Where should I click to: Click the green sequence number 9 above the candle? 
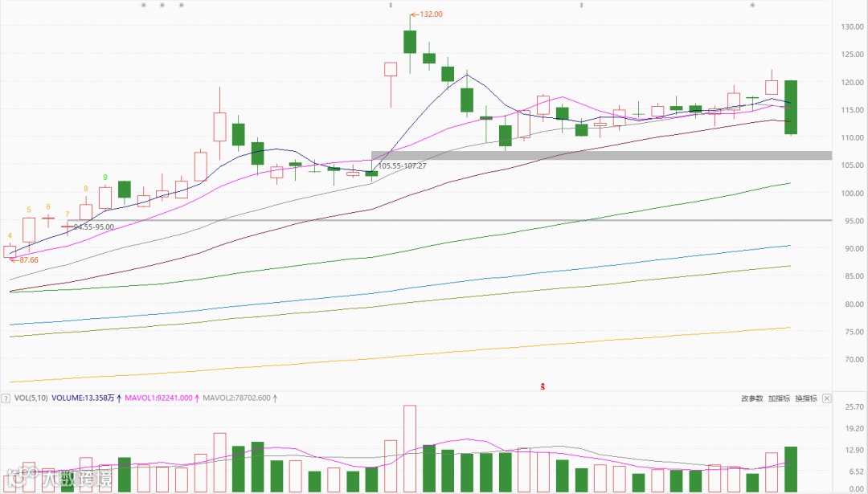(105, 178)
